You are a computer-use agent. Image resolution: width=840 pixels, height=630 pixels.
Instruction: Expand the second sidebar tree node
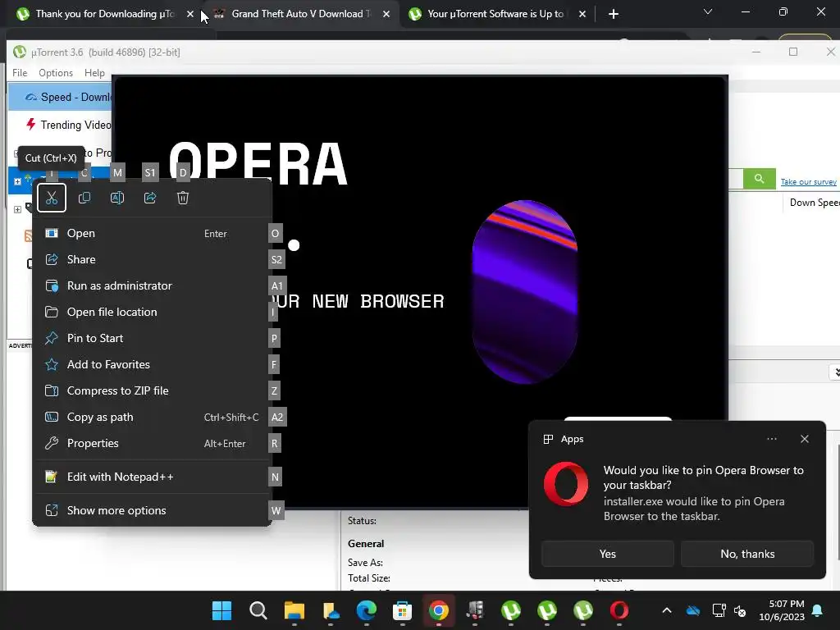pyautogui.click(x=17, y=209)
